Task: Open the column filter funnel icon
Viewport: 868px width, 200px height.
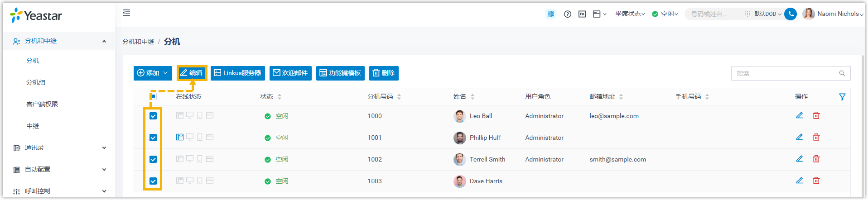Action: 842,97
